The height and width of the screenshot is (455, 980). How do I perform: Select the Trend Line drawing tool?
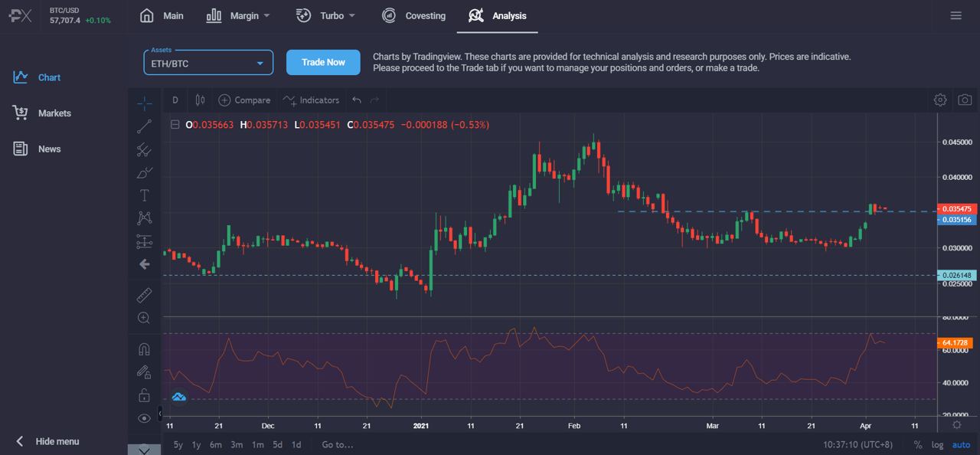pos(144,126)
